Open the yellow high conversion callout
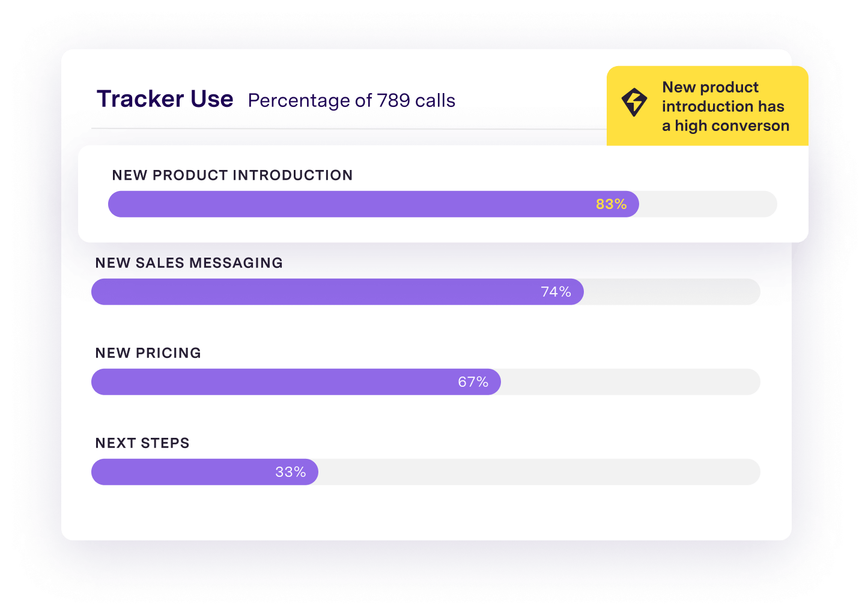 pos(708,106)
